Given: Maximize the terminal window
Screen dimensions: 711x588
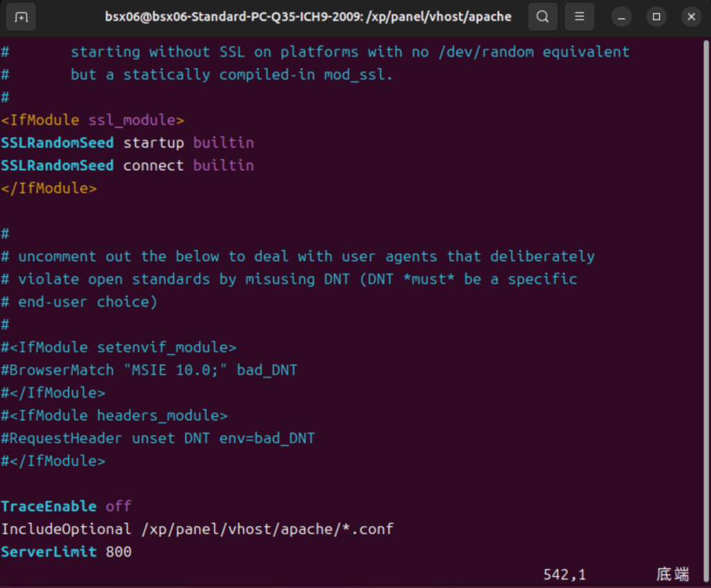Looking at the screenshot, I should [657, 17].
